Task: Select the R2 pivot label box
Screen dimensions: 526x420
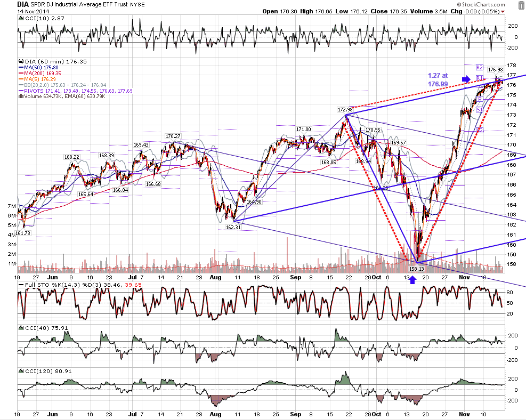Action: point(480,68)
